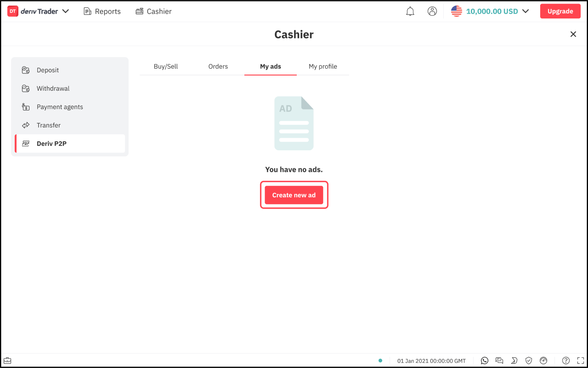
Task: Toggle fullscreen mode
Action: (x=580, y=361)
